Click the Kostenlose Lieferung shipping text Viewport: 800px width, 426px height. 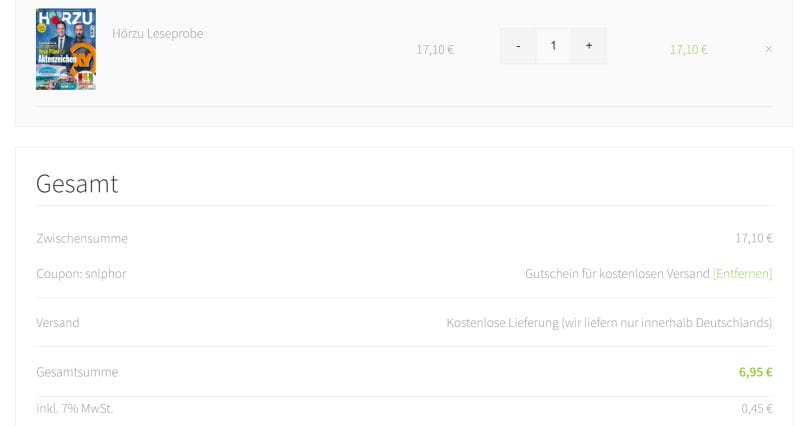point(609,323)
